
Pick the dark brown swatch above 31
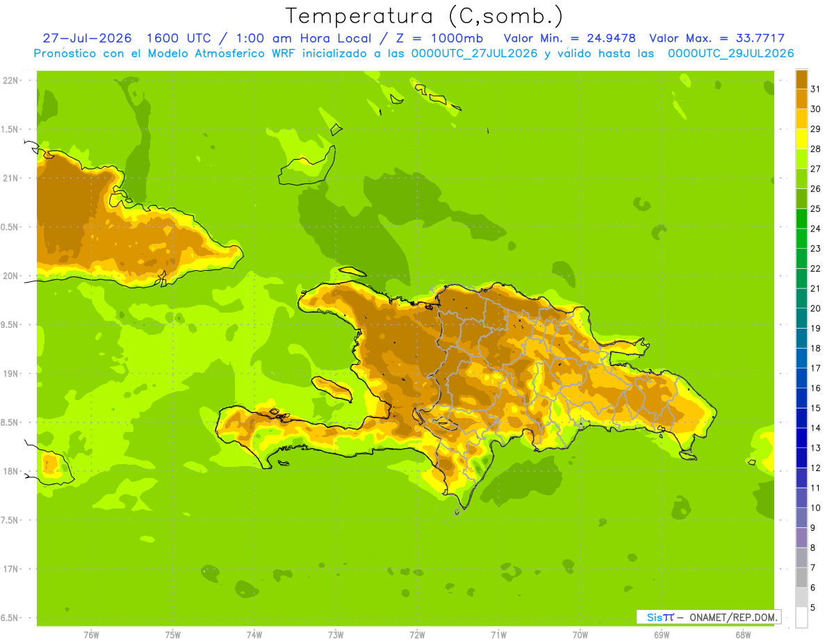pos(801,79)
